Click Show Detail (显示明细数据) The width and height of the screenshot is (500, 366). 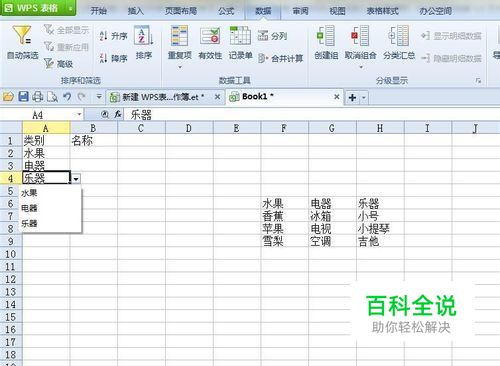[x=451, y=36]
